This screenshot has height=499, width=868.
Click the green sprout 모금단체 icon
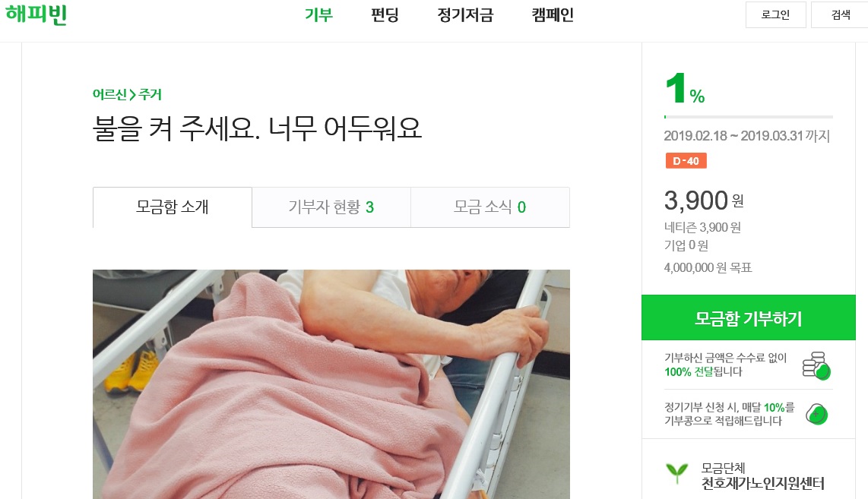(674, 474)
